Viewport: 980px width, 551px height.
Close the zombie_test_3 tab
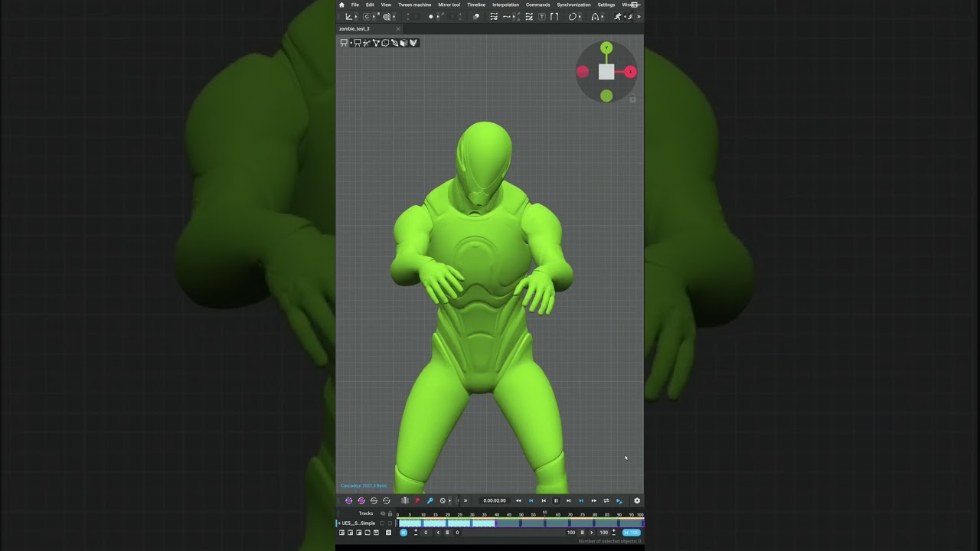click(x=398, y=29)
